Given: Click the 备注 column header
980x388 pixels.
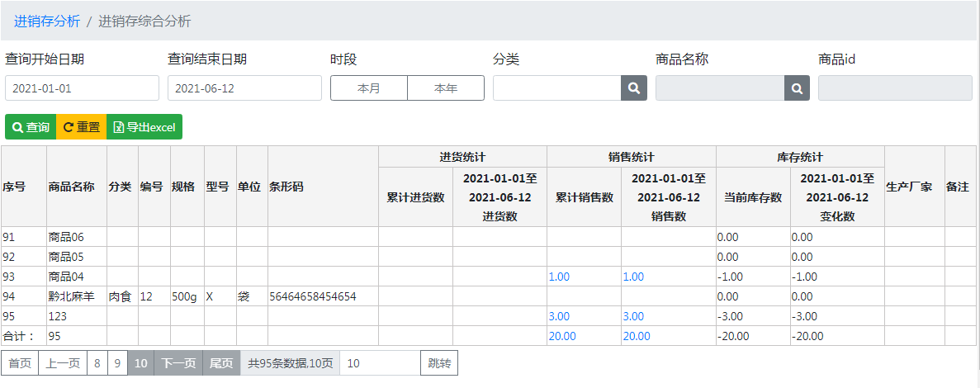Looking at the screenshot, I should pyautogui.click(x=960, y=187).
